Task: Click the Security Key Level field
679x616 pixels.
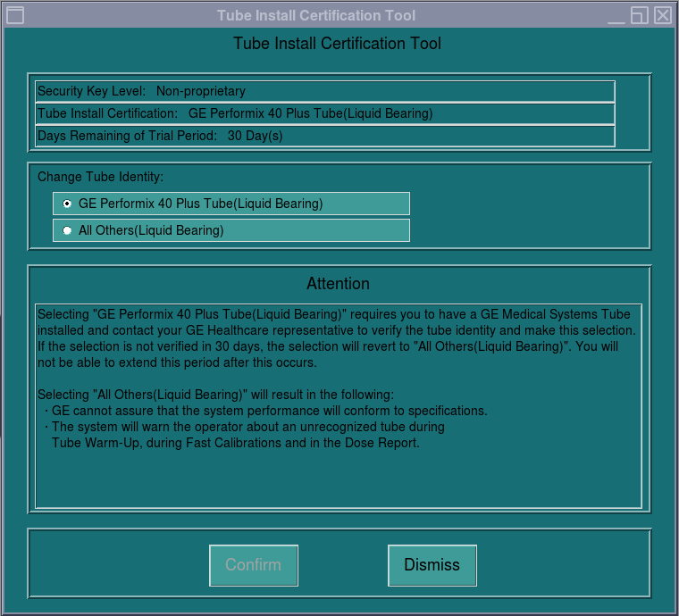Action: (x=325, y=91)
